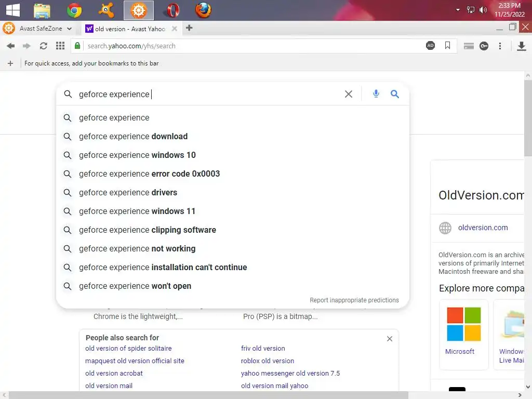This screenshot has height=399, width=532.
Task: Add a bookmark with the plus icon
Action: (10, 63)
